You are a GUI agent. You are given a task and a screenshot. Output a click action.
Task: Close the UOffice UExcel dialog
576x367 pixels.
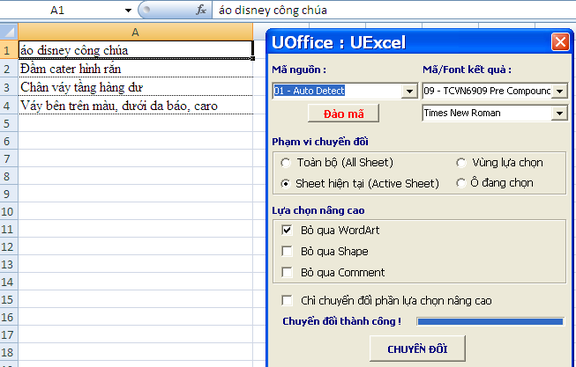[x=560, y=42]
